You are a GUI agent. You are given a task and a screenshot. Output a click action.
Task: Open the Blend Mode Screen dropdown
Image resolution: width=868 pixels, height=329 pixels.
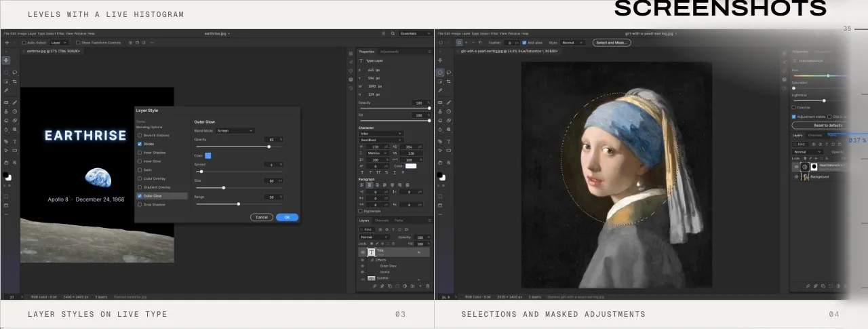tap(235, 130)
